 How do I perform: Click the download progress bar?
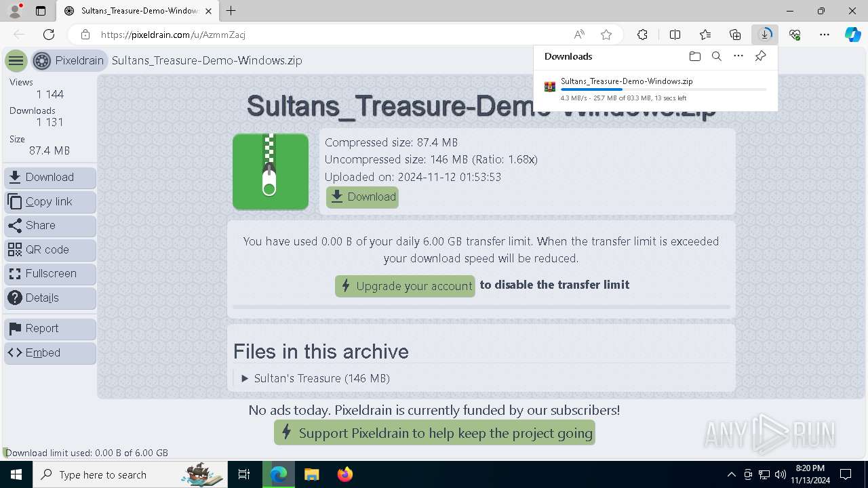(x=663, y=89)
